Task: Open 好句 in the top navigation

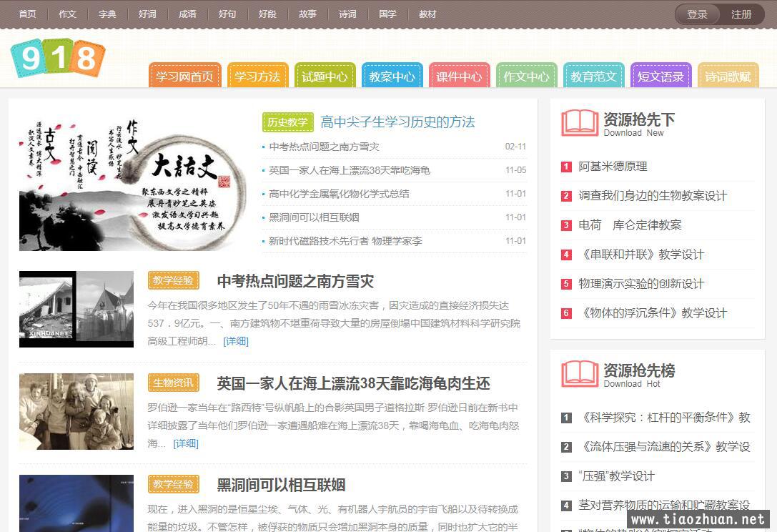Action: [x=227, y=14]
